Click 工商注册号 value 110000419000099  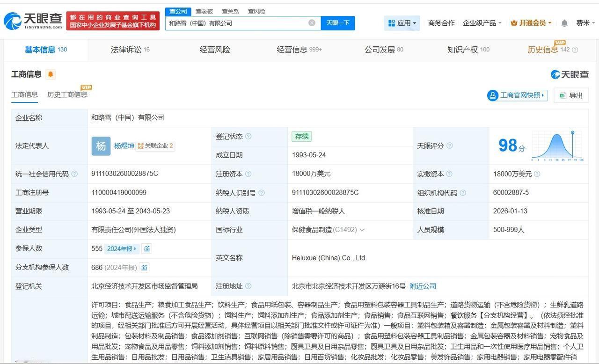point(119,192)
